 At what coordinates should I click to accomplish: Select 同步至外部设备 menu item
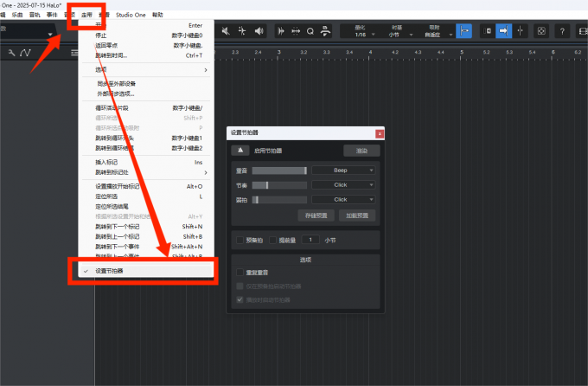146,84
